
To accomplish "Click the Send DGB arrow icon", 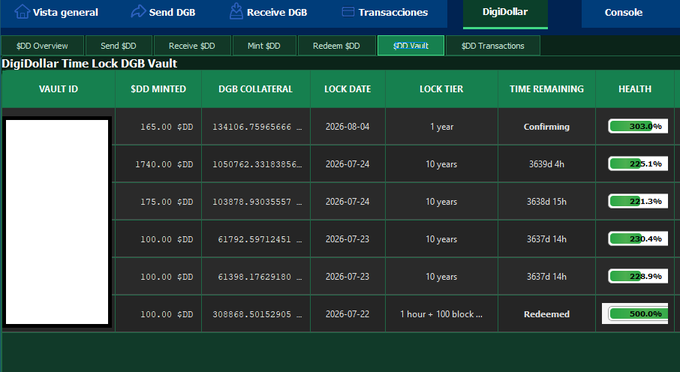I will click(138, 12).
